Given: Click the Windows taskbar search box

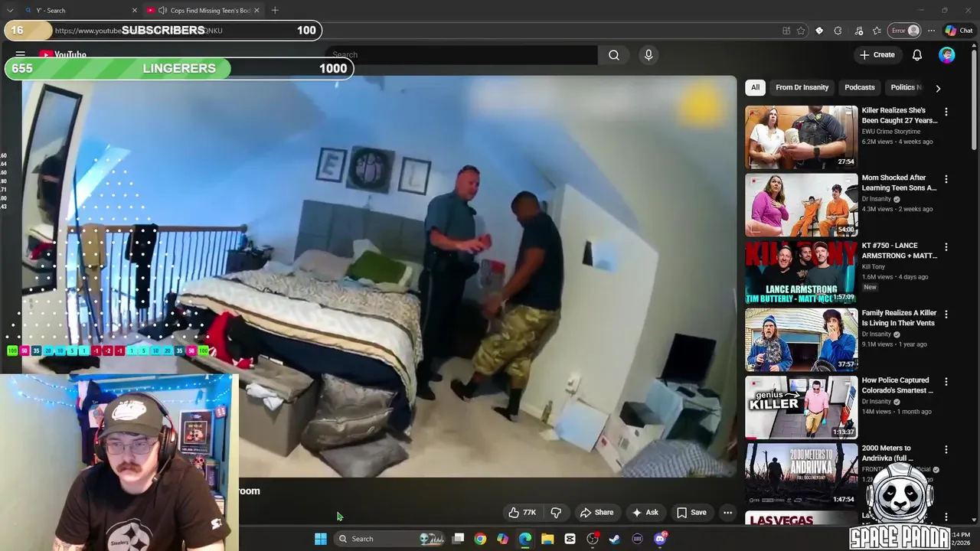Looking at the screenshot, I should click(390, 539).
